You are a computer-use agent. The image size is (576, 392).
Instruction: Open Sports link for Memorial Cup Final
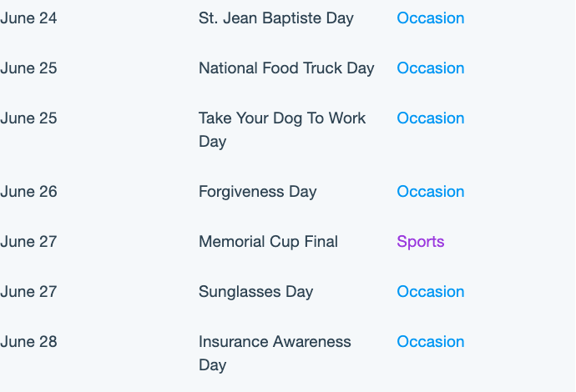(421, 242)
